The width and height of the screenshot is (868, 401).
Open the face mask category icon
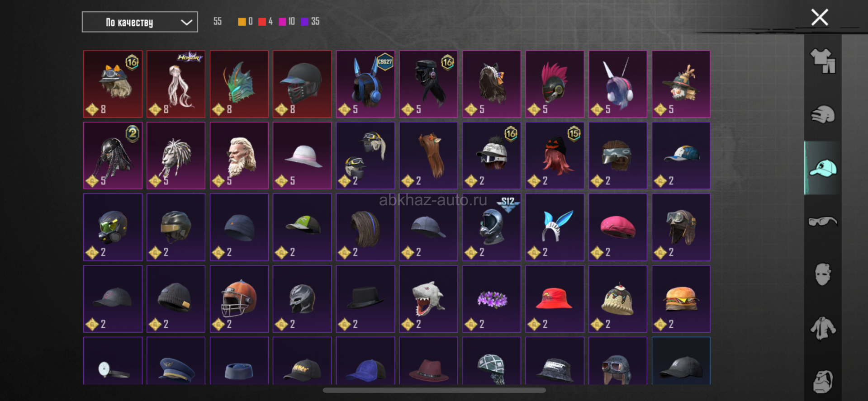823,274
